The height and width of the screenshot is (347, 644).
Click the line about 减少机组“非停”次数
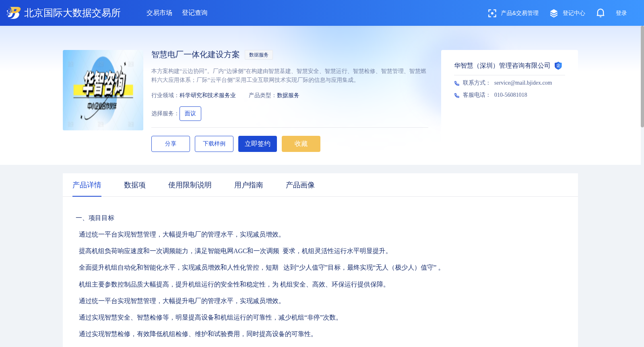coord(210,318)
